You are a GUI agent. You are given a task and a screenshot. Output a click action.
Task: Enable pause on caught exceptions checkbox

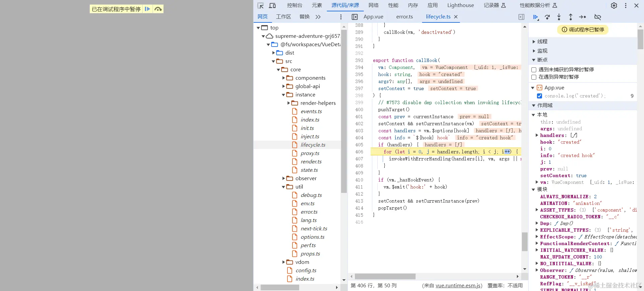[x=534, y=77]
